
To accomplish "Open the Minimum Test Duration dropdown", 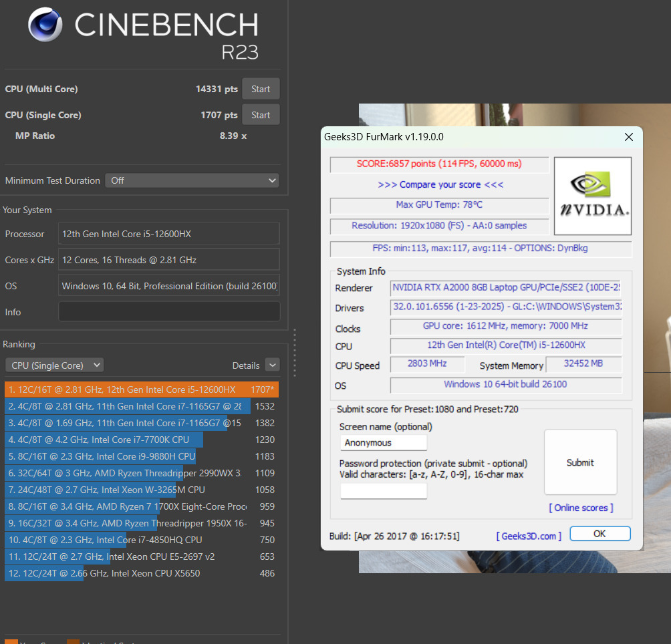I will tap(192, 180).
